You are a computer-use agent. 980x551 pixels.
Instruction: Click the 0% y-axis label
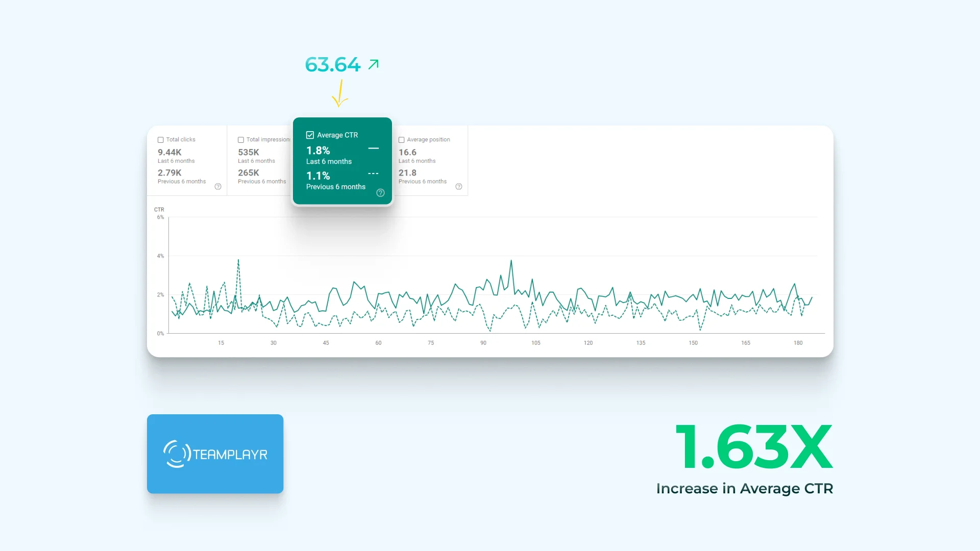[160, 334]
